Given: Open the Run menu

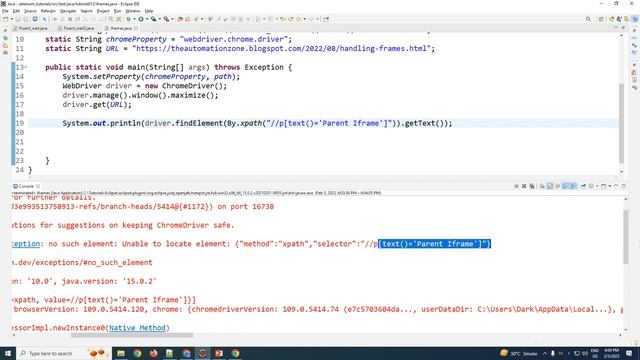Looking at the screenshot, I should click(117, 11).
